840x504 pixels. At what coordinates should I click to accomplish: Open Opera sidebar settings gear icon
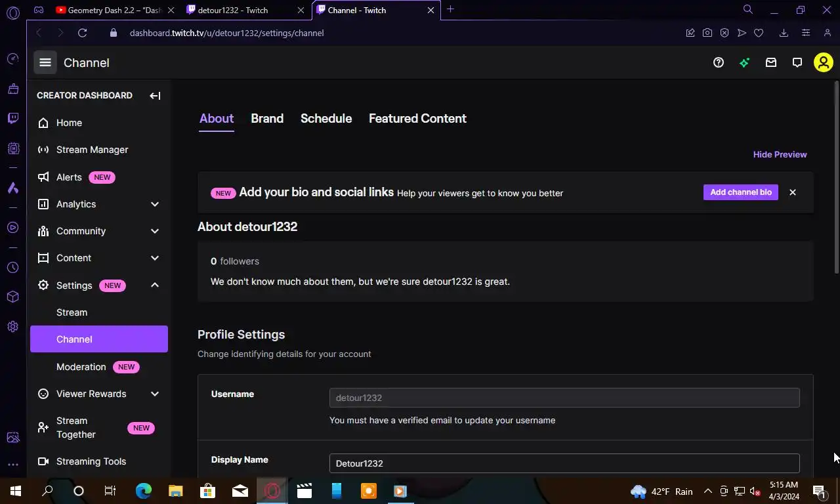point(13,327)
